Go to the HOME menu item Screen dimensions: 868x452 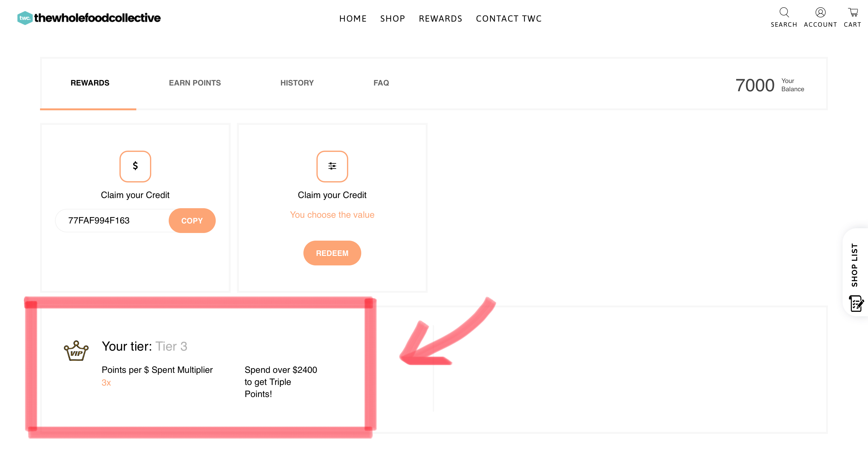(x=353, y=18)
